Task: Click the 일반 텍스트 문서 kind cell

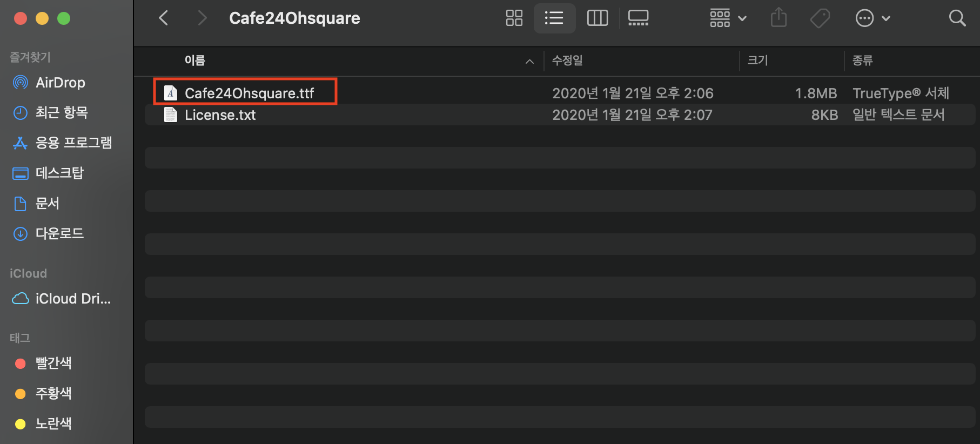Action: (898, 115)
